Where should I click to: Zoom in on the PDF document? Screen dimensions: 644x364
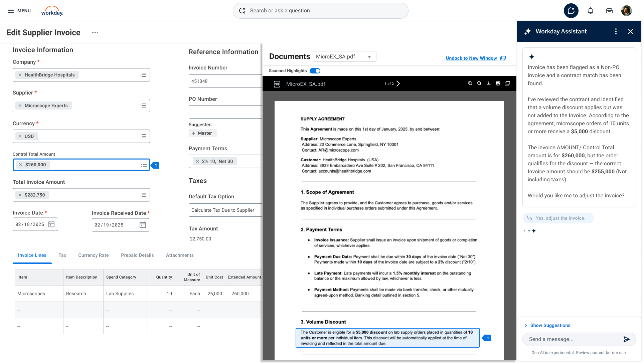[x=470, y=83]
